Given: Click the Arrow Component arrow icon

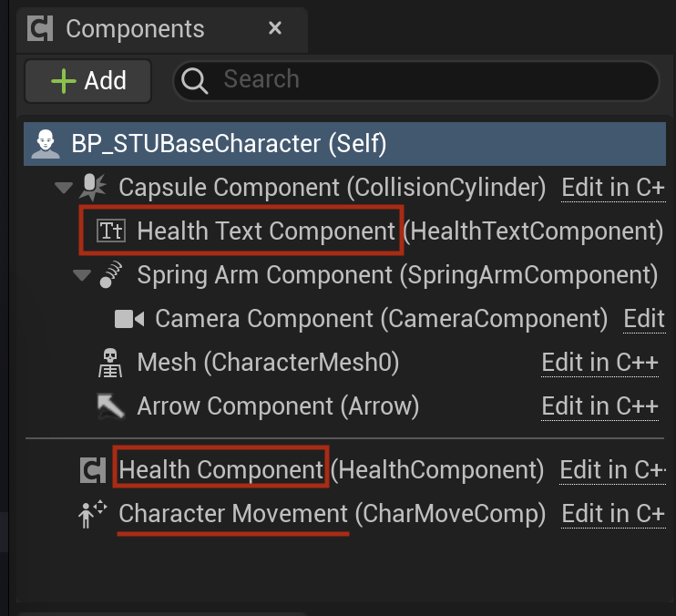Looking at the screenshot, I should (111, 406).
